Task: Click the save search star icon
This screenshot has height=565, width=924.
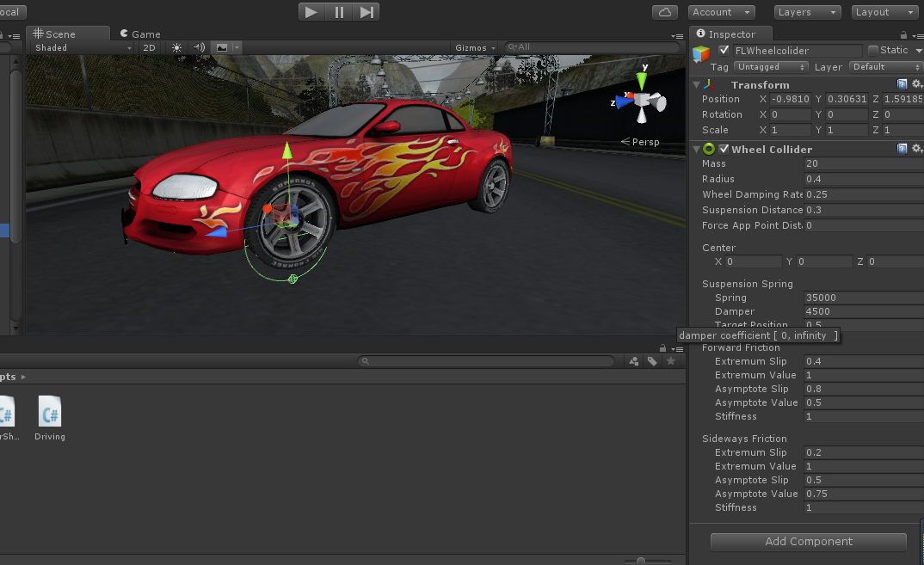Action: click(670, 361)
